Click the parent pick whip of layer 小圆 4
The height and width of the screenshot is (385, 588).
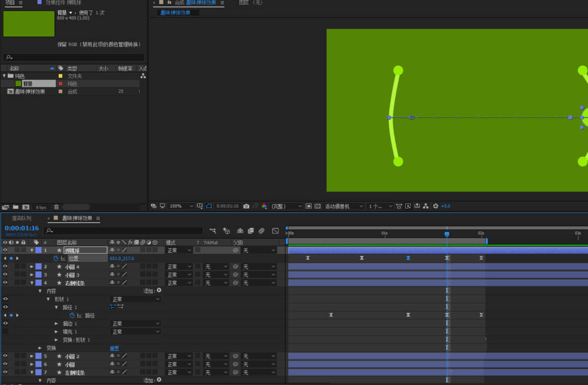coord(236,266)
